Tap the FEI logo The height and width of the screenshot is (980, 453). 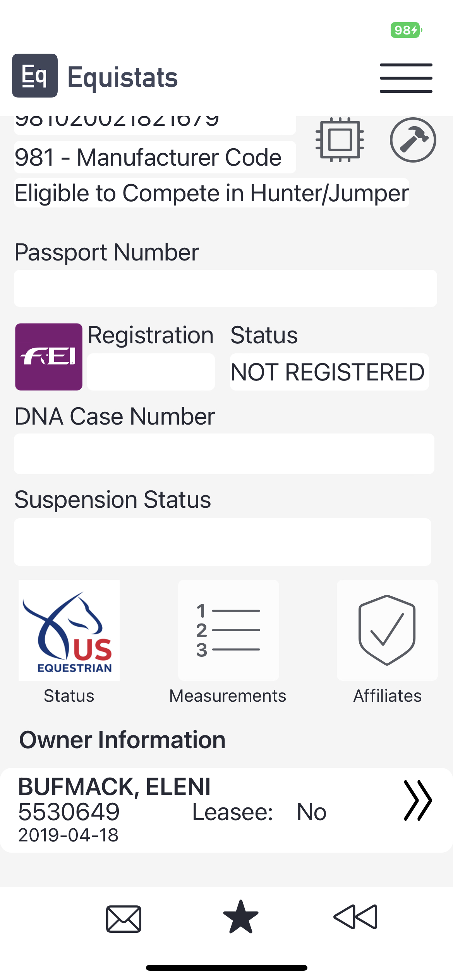(x=49, y=356)
